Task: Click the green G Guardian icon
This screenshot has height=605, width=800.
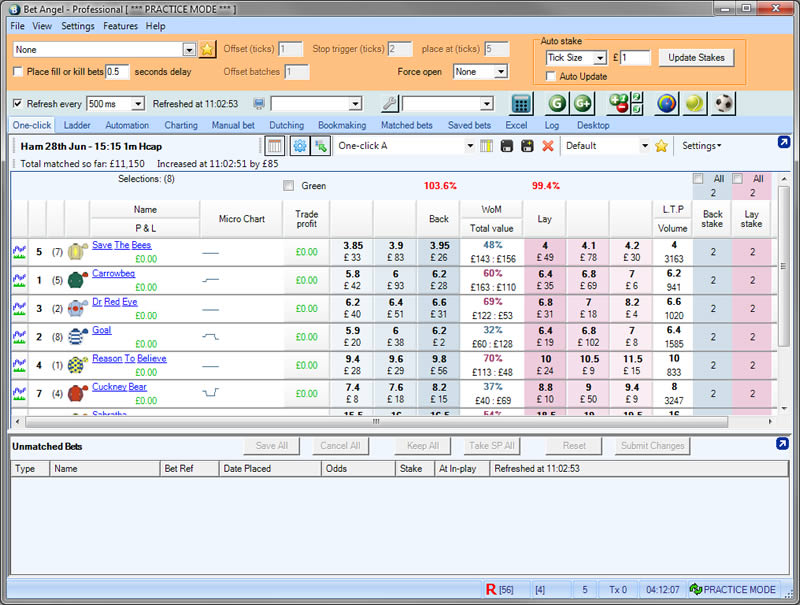Action: click(x=557, y=104)
